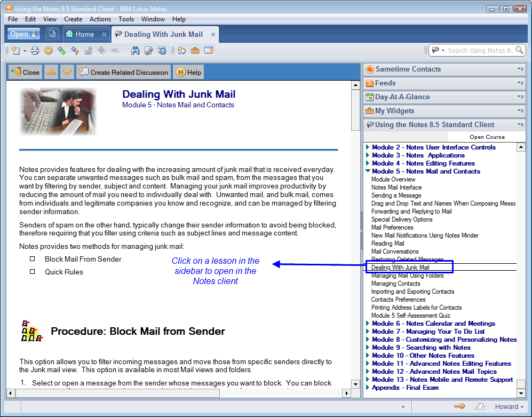Image resolution: width=532 pixels, height=417 pixels.
Task: Click the grayed Forward/send document icon
Action: click(88, 51)
